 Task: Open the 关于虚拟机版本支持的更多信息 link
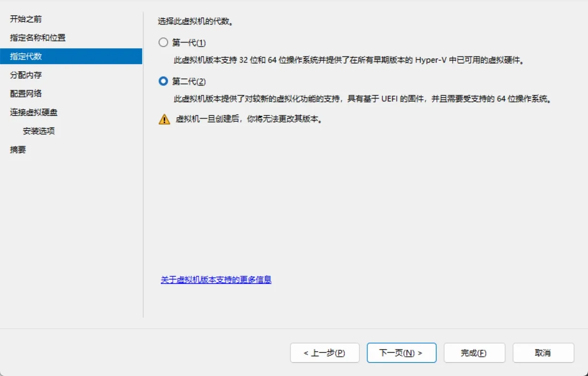click(x=216, y=280)
